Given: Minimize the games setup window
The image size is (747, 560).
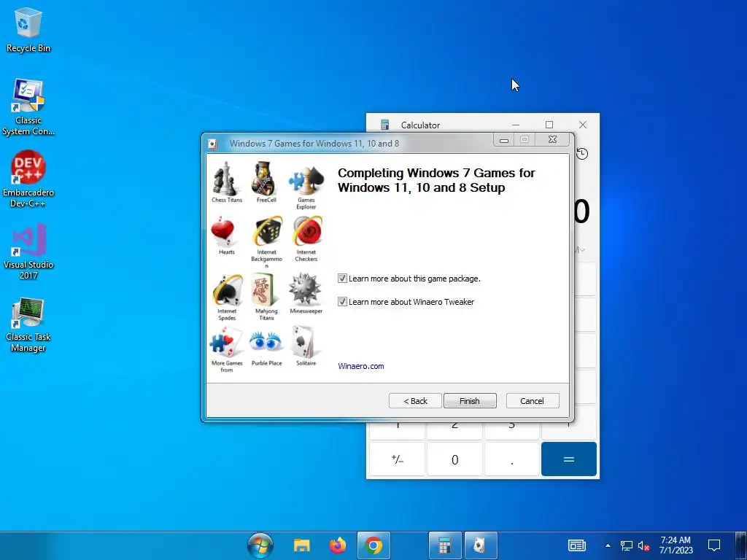Looking at the screenshot, I should point(504,140).
